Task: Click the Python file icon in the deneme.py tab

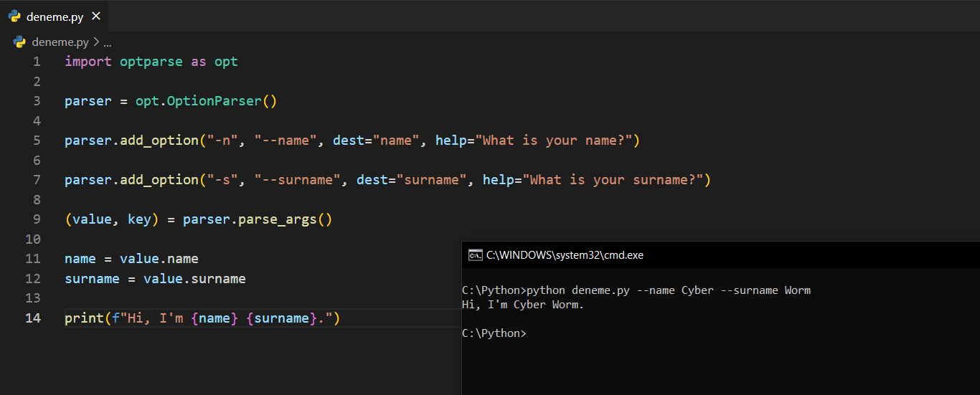Action: click(x=14, y=16)
